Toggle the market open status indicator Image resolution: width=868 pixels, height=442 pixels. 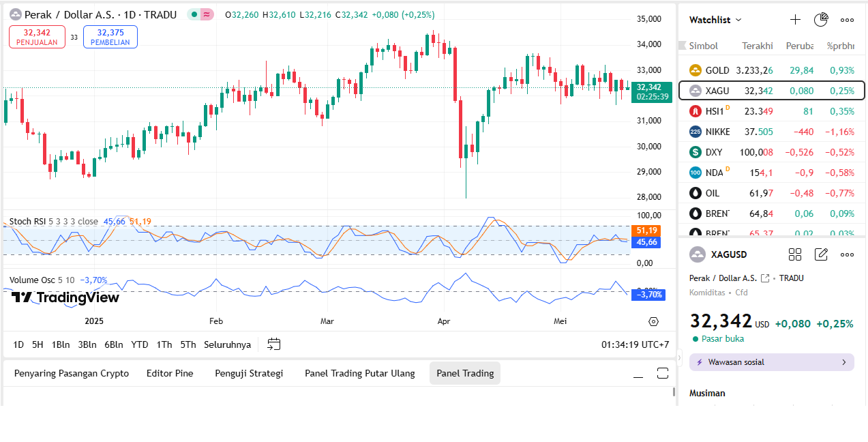pos(194,14)
